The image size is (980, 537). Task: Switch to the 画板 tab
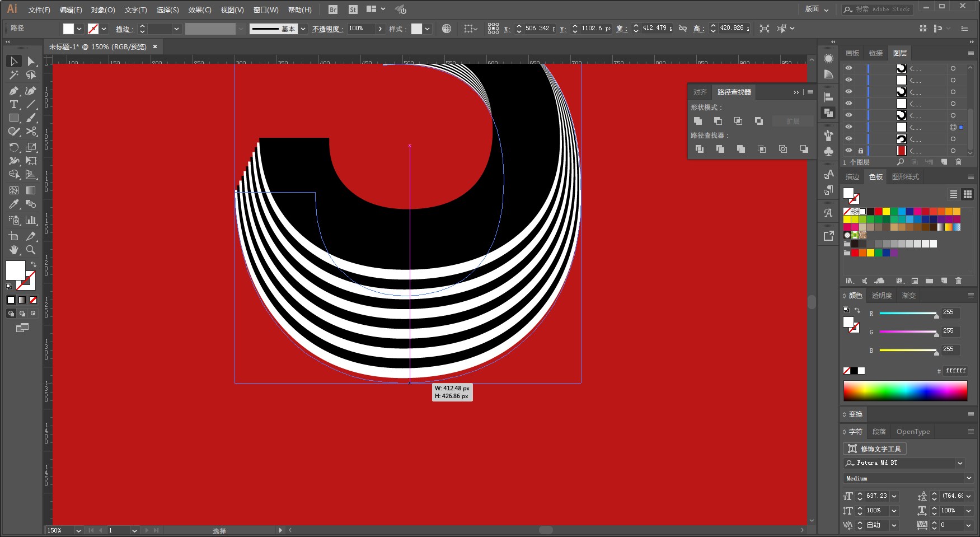(x=852, y=53)
